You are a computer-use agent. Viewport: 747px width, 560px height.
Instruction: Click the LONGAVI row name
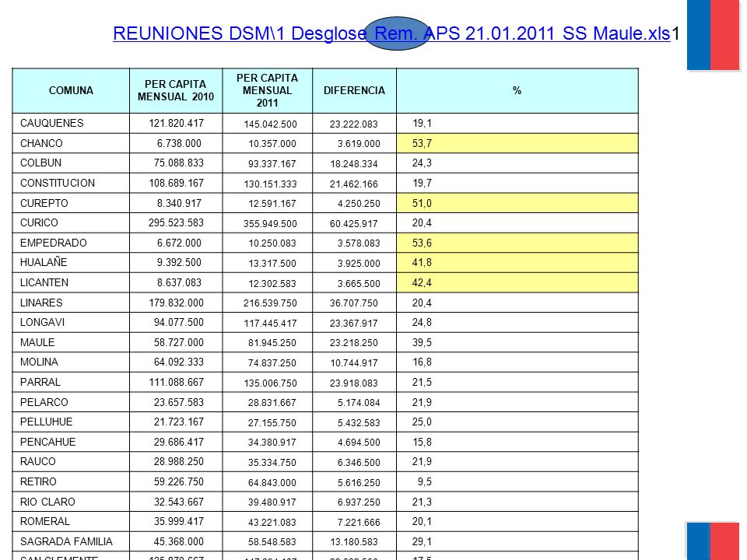coord(42,322)
